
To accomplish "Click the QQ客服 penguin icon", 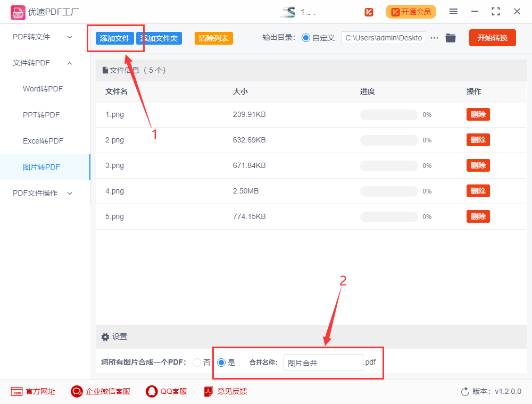I will pyautogui.click(x=152, y=391).
